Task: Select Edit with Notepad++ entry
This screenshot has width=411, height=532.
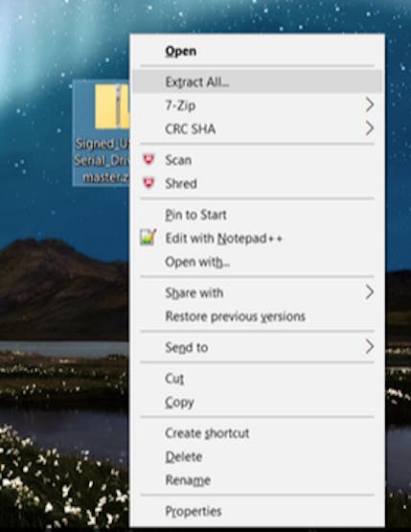Action: [258, 238]
